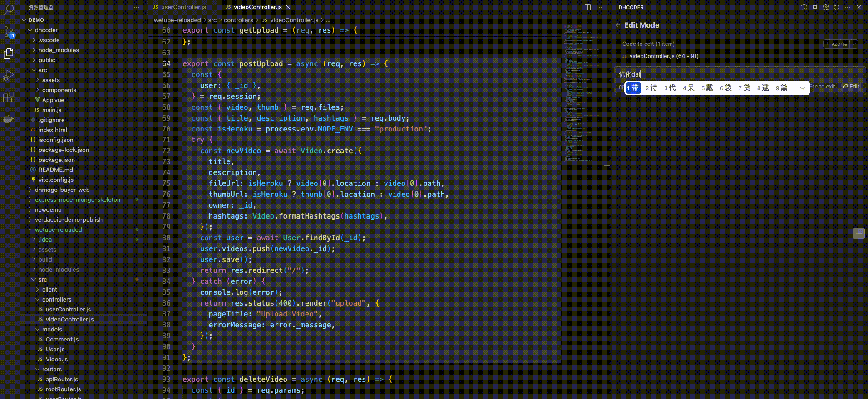Choose IME candidate 6 袋
Viewport: 868px width, 399px height.
[x=726, y=88]
